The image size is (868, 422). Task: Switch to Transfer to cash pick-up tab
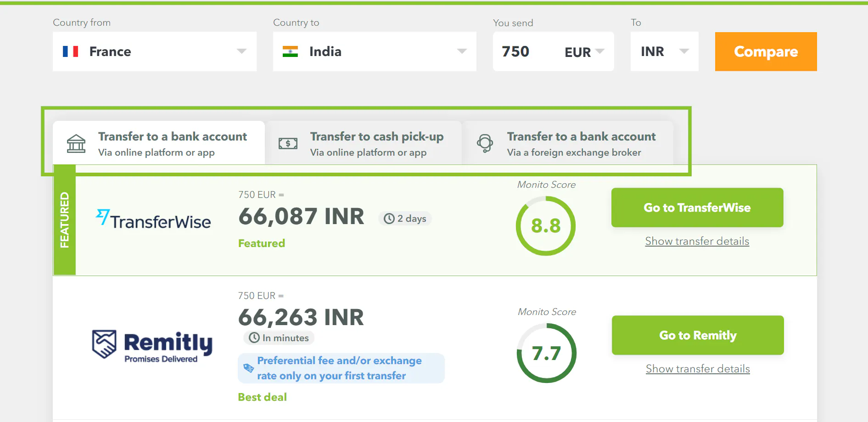click(364, 143)
